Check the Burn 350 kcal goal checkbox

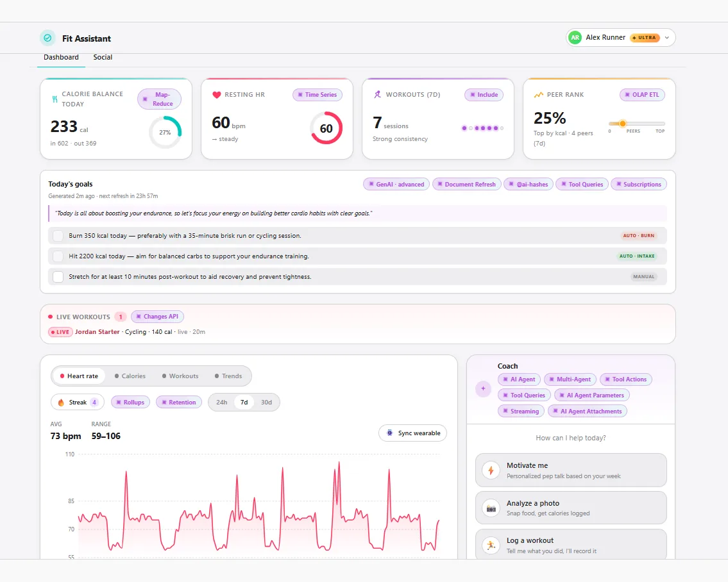point(58,236)
